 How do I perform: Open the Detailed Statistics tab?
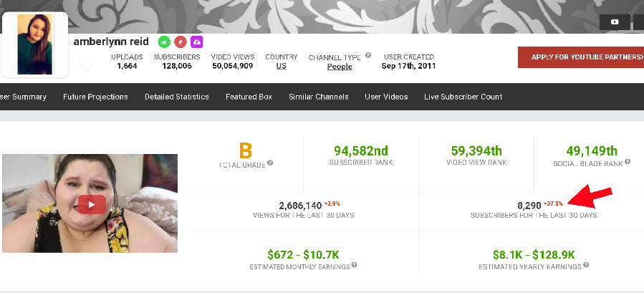[x=177, y=97]
